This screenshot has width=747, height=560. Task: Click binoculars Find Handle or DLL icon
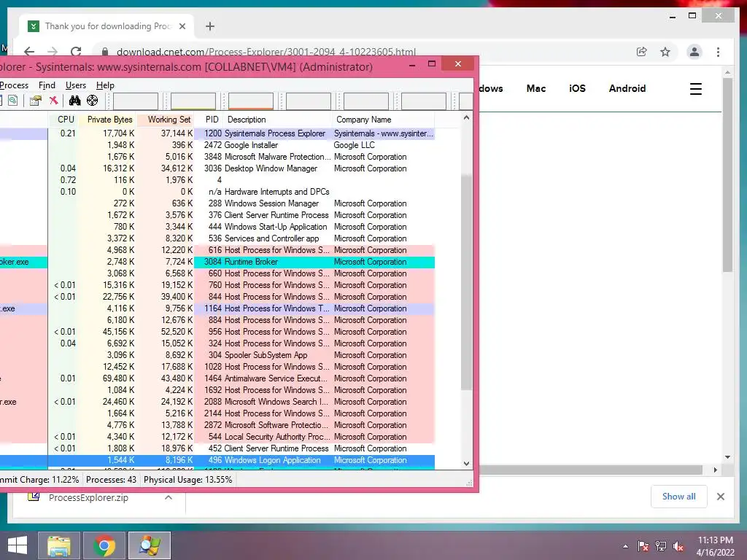point(75,101)
